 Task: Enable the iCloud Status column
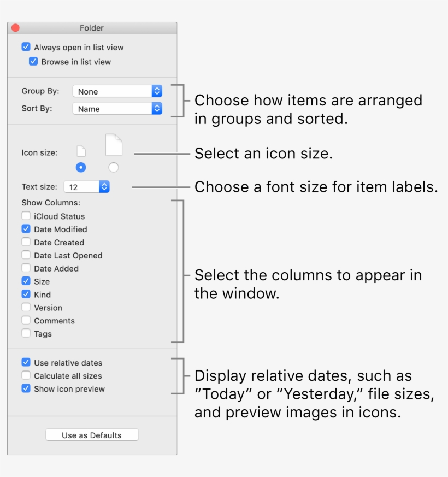coord(26,216)
